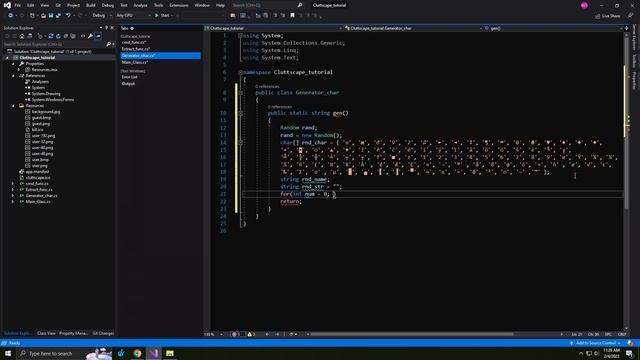This screenshot has height=360, width=640.
Task: Switch to Extract_func.cs in Tabs list
Action: click(x=136, y=49)
